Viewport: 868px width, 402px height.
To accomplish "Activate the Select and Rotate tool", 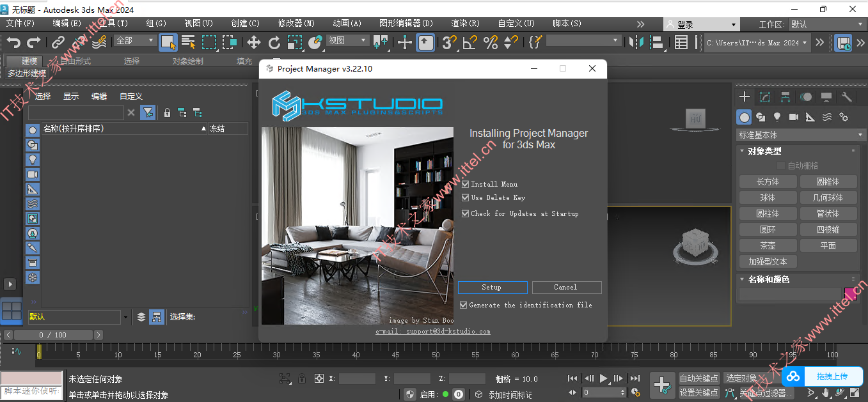I will pyautogui.click(x=274, y=43).
